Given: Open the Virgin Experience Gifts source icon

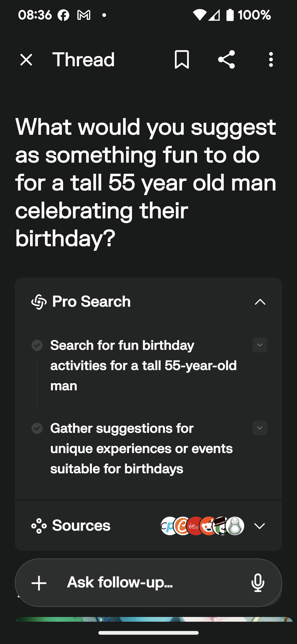Looking at the screenshot, I should [x=195, y=526].
